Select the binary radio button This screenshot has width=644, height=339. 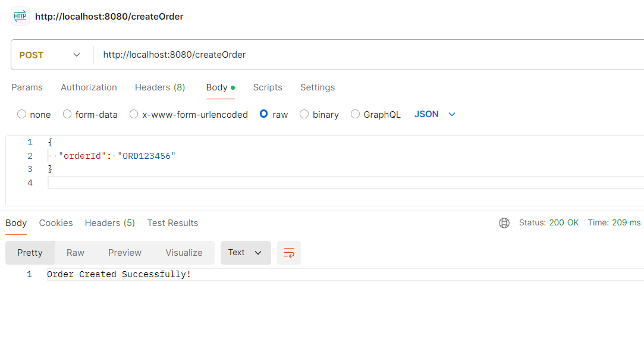304,114
